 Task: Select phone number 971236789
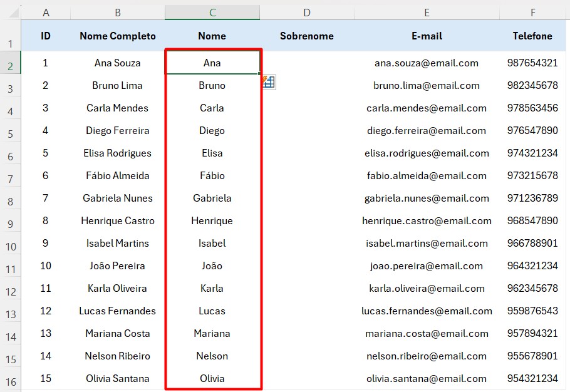pyautogui.click(x=532, y=198)
